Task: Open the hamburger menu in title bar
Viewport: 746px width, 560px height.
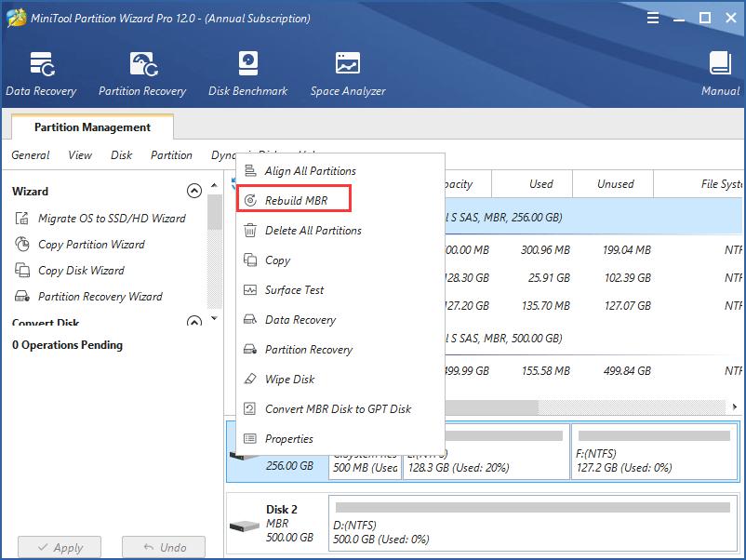Action: 653,18
